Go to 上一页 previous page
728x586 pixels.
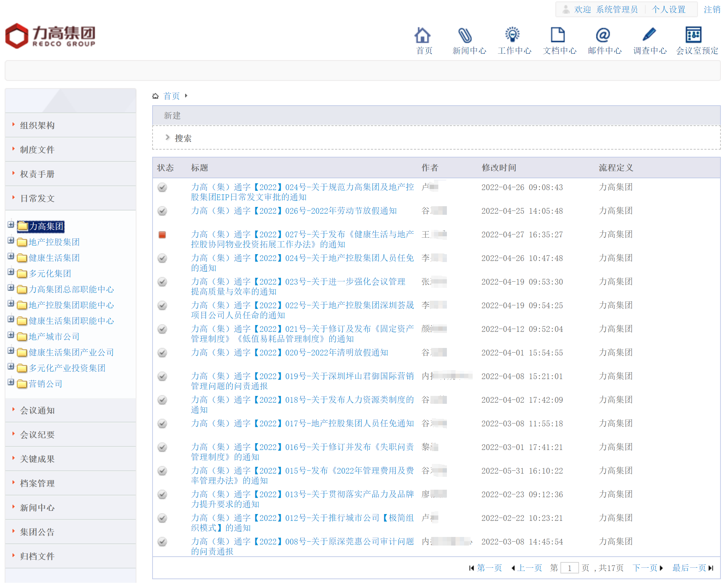(526, 568)
